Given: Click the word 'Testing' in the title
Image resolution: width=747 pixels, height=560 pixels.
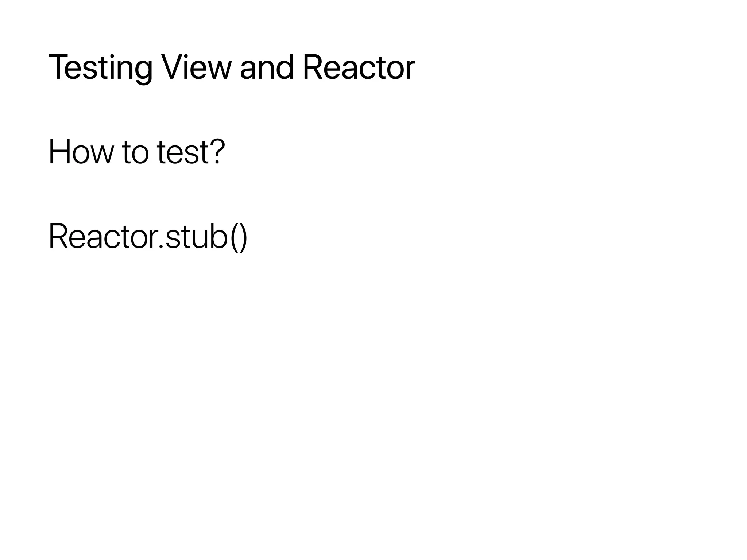Looking at the screenshot, I should tap(100, 67).
